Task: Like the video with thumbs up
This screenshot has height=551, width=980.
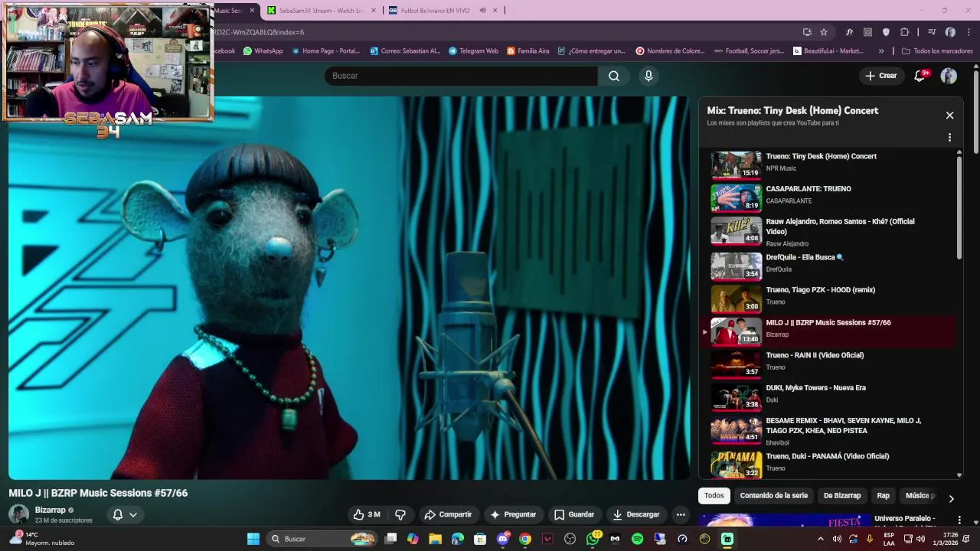Action: click(x=367, y=514)
